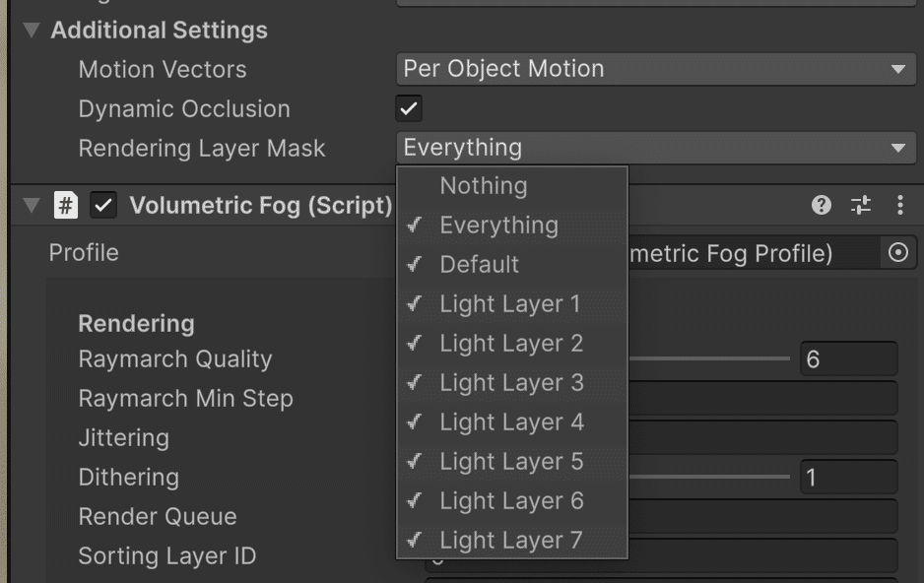Close the Rendering Layer Mask dropdown
The height and width of the screenshot is (583, 924).
pyautogui.click(x=655, y=148)
